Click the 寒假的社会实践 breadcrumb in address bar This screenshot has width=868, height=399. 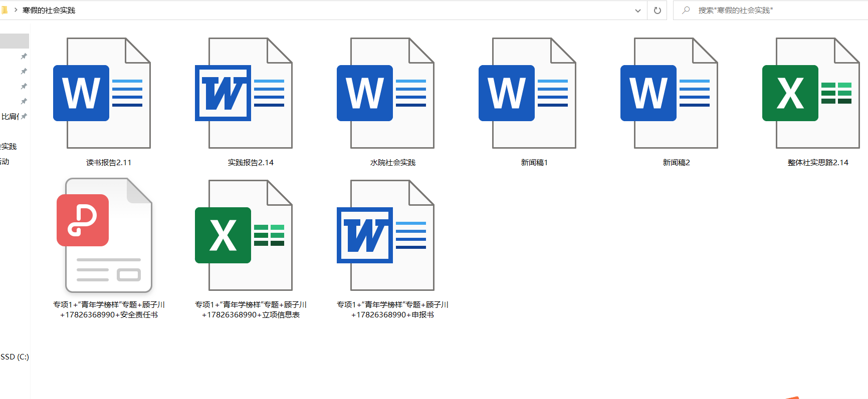tap(49, 11)
